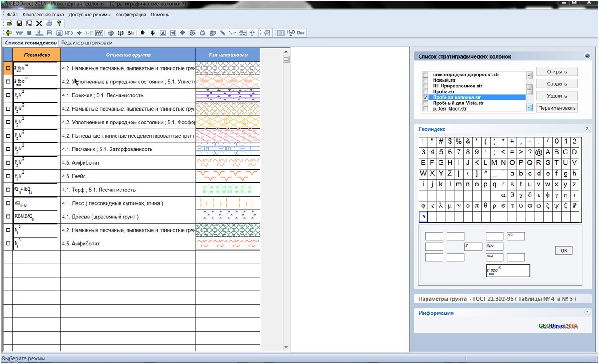Uncheck the Пробная колонка.str checkbox
The image size is (599, 364).
[x=426, y=97]
